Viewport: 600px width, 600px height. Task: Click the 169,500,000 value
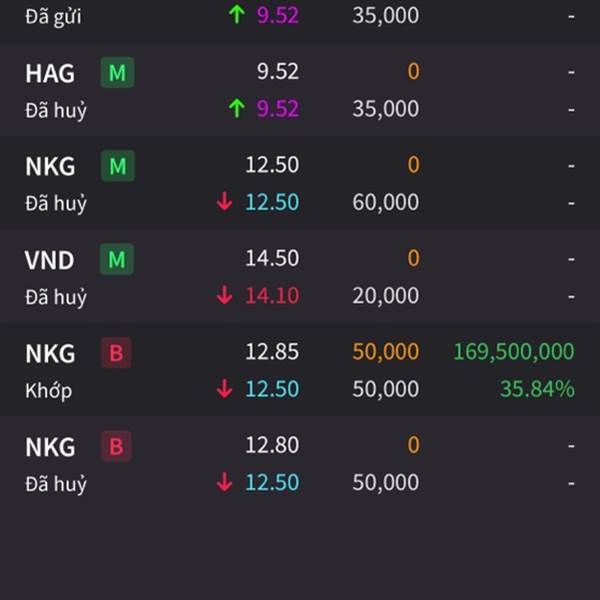click(514, 352)
